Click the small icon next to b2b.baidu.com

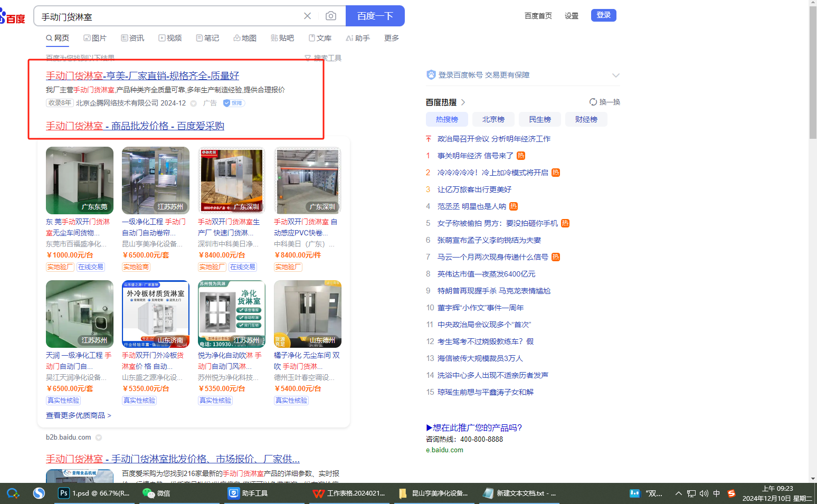pyautogui.click(x=99, y=438)
